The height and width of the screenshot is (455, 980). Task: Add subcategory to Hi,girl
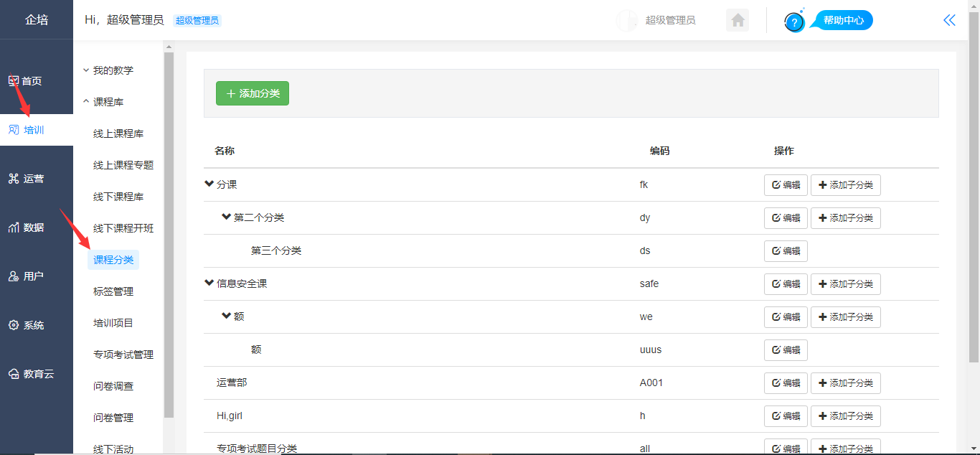coord(846,416)
